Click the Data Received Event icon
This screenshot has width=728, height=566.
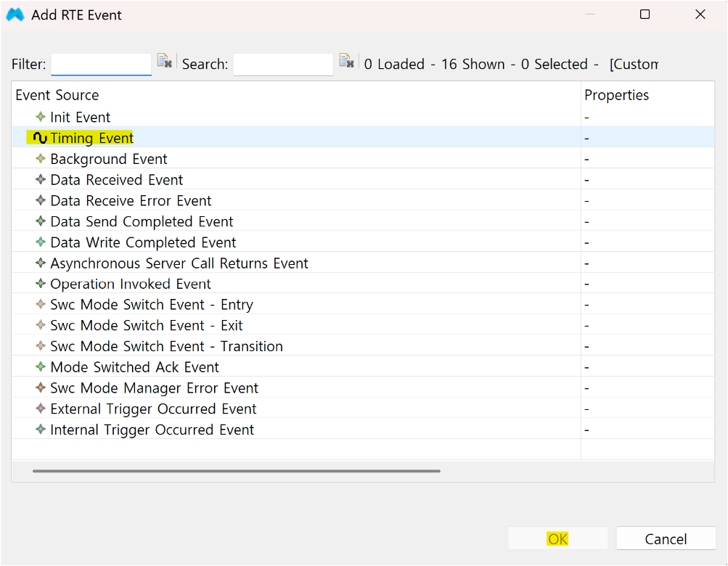tap(41, 179)
